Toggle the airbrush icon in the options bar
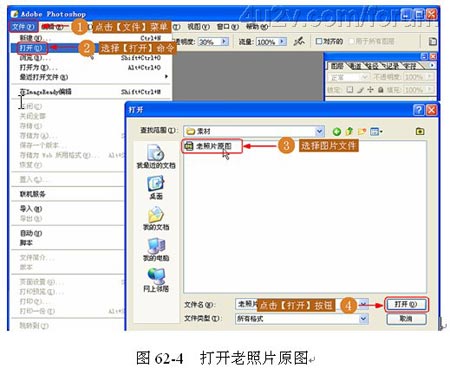The width and height of the screenshot is (450, 368). (299, 41)
